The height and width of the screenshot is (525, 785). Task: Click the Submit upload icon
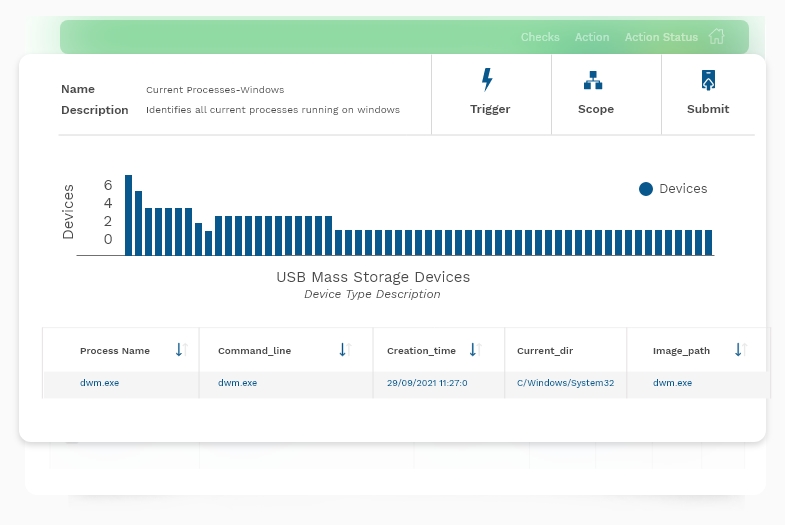[708, 80]
